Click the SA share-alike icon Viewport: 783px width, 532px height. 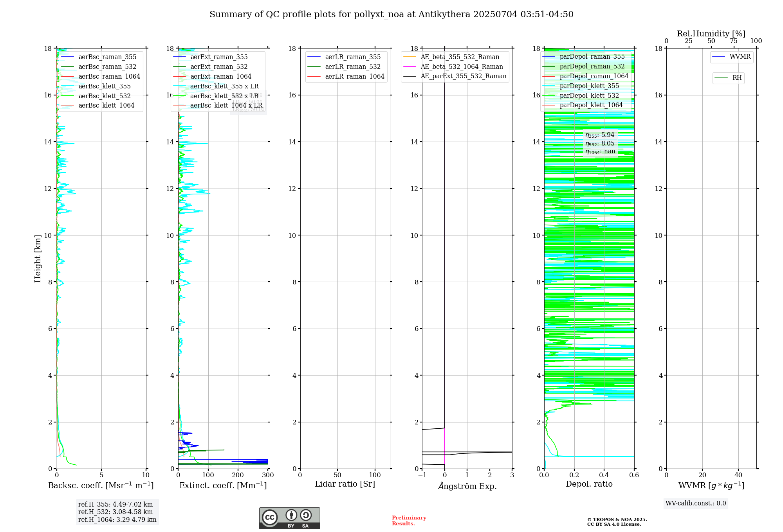point(306,515)
